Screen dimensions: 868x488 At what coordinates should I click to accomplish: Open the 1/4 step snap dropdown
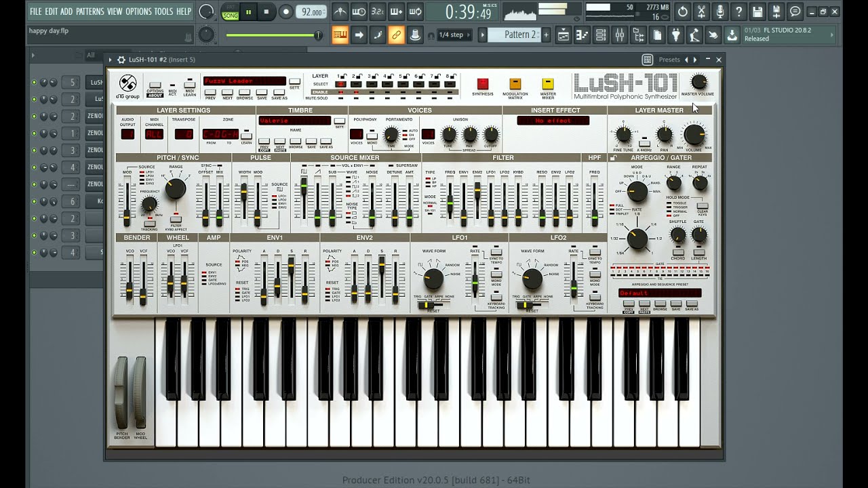click(x=454, y=35)
